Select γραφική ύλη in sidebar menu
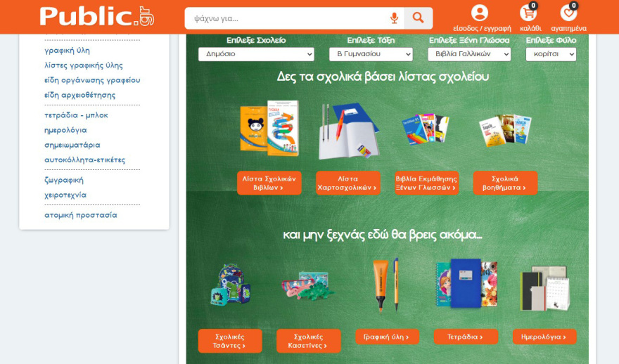The width and height of the screenshot is (619, 364). pyautogui.click(x=67, y=51)
